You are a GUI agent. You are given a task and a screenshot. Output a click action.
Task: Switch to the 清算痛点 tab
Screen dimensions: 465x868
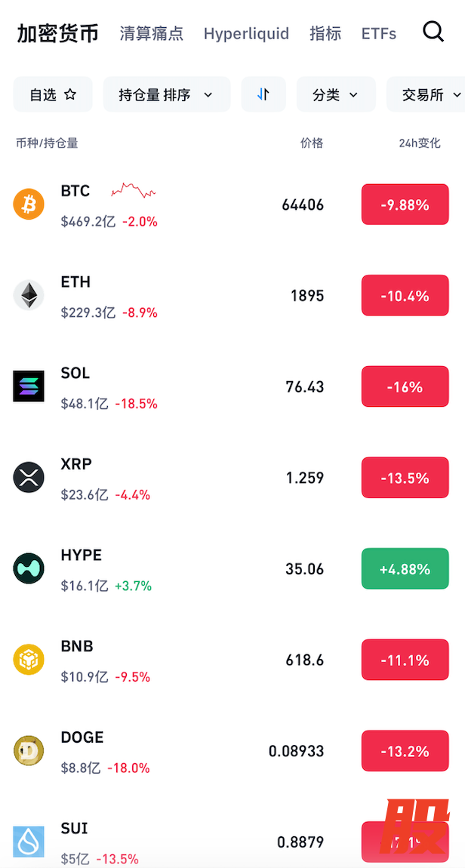152,32
